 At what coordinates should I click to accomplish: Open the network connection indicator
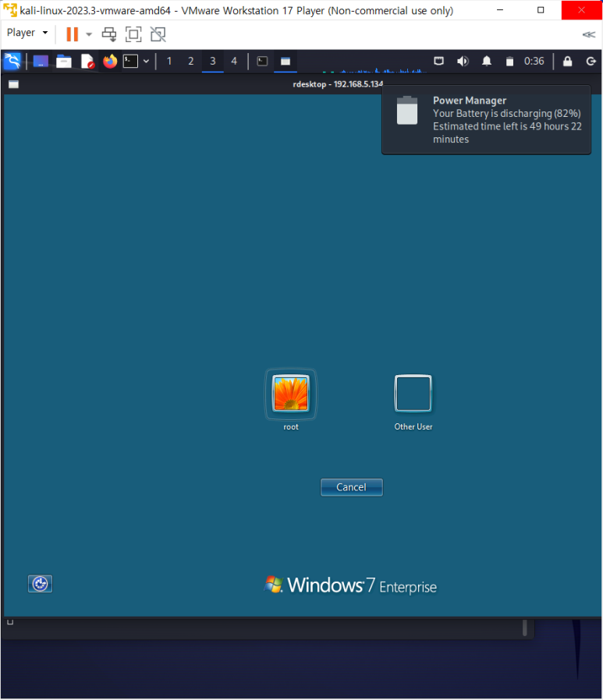(439, 61)
